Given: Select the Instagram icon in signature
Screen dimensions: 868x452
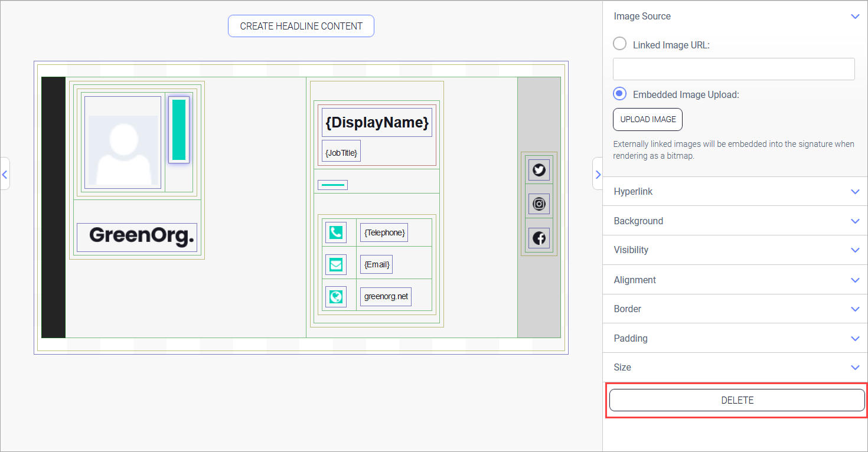Looking at the screenshot, I should [539, 204].
